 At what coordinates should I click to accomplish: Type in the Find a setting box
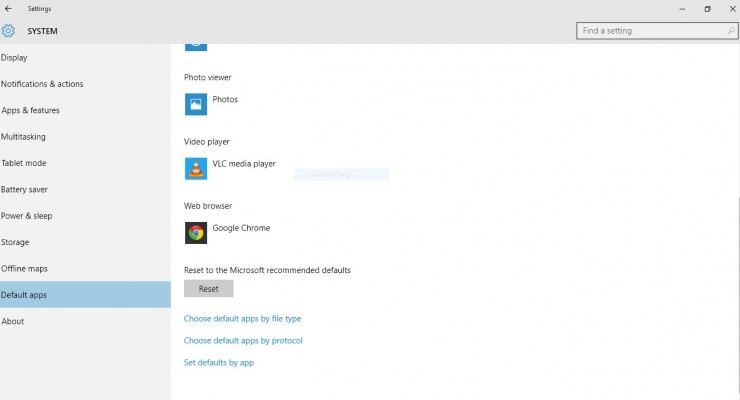coord(650,31)
